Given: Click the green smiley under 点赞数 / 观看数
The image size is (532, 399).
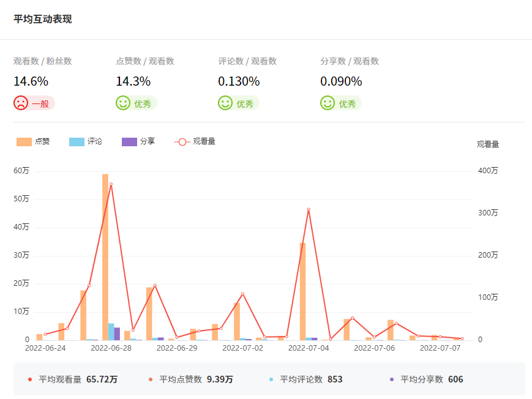Looking at the screenshot, I should pyautogui.click(x=123, y=103).
